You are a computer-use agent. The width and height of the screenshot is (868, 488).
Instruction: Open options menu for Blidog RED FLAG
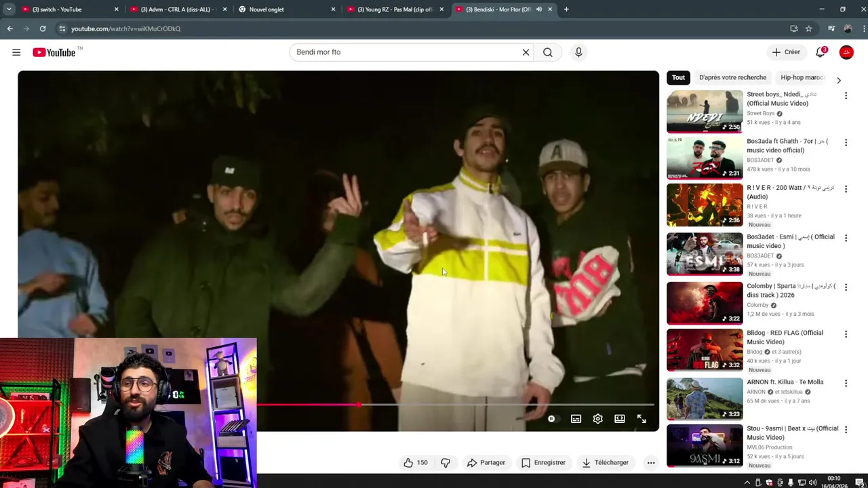(x=846, y=334)
